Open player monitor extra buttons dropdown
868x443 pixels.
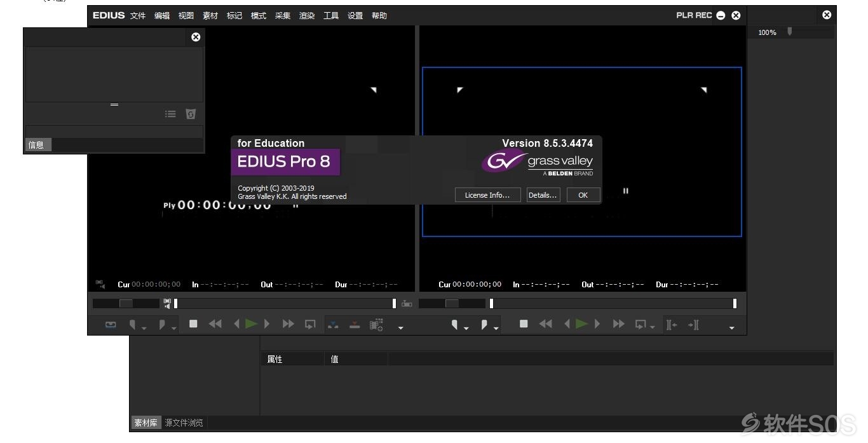[x=400, y=328]
